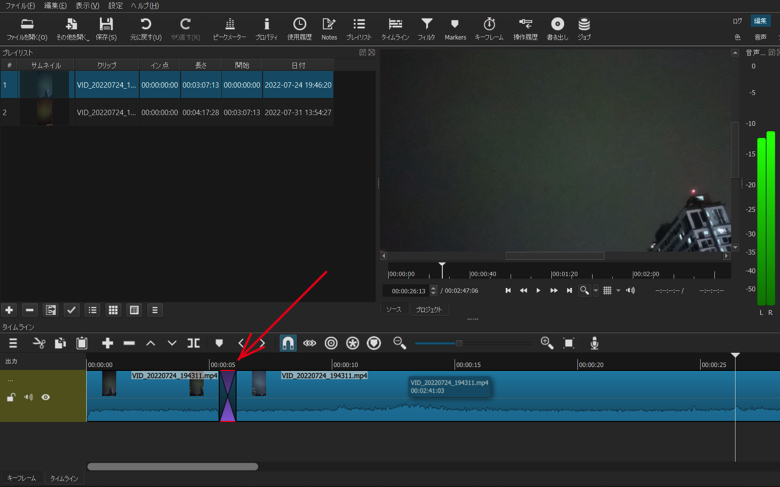Image resolution: width=780 pixels, height=487 pixels.
Task: Ripple delete with timeline minus icon
Action: coord(129,343)
